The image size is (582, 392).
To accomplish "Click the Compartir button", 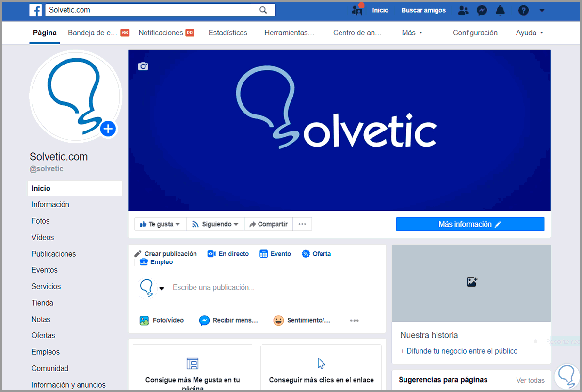I will [x=268, y=224].
